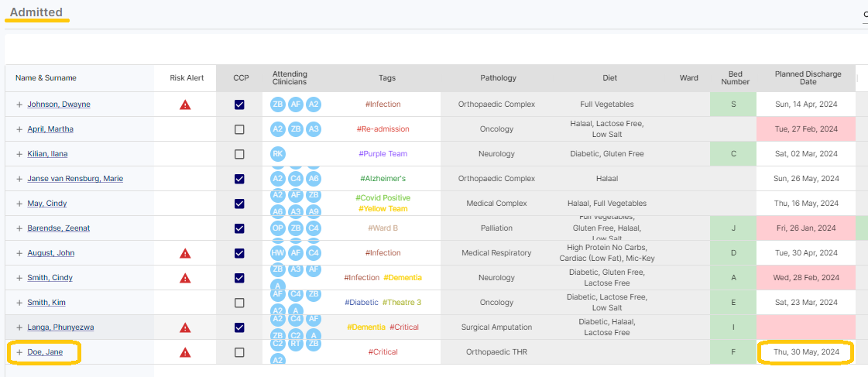The width and height of the screenshot is (868, 377).
Task: Click OP clinician avatar in Barendse row
Action: click(278, 228)
